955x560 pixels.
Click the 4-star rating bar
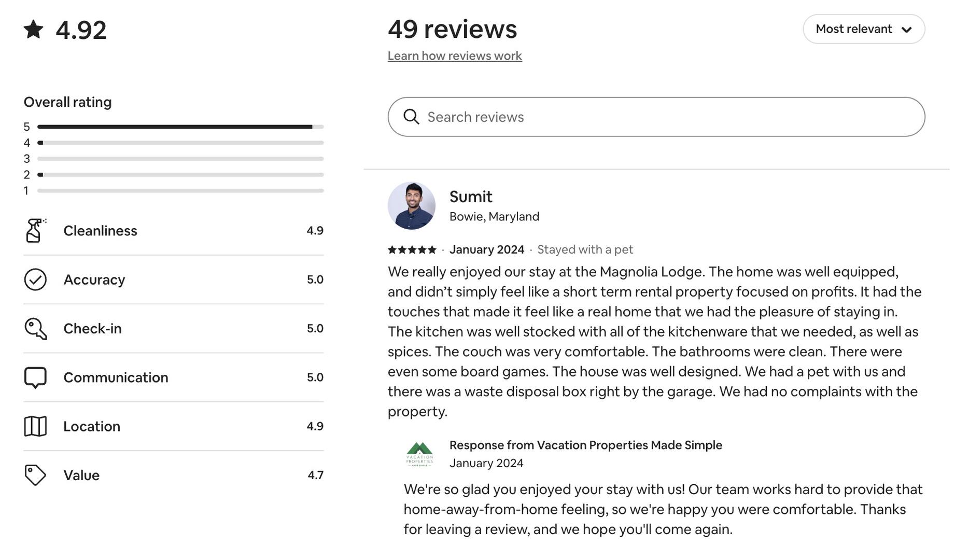pos(180,143)
